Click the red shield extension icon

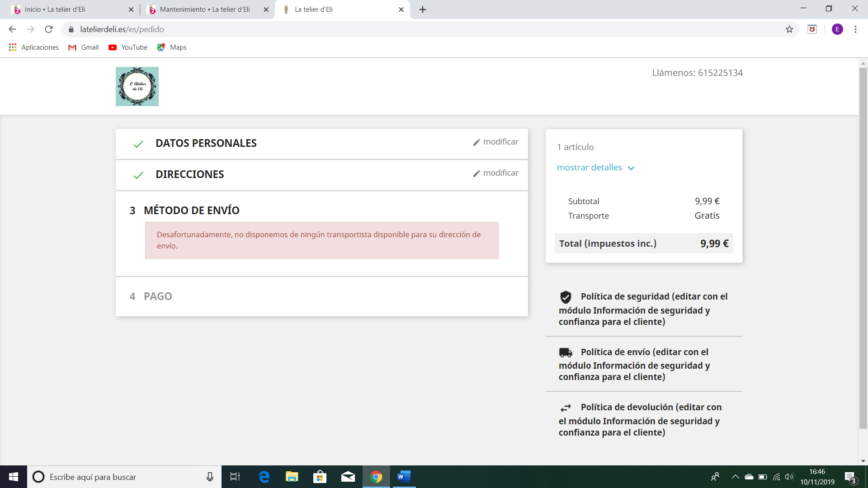(x=812, y=29)
